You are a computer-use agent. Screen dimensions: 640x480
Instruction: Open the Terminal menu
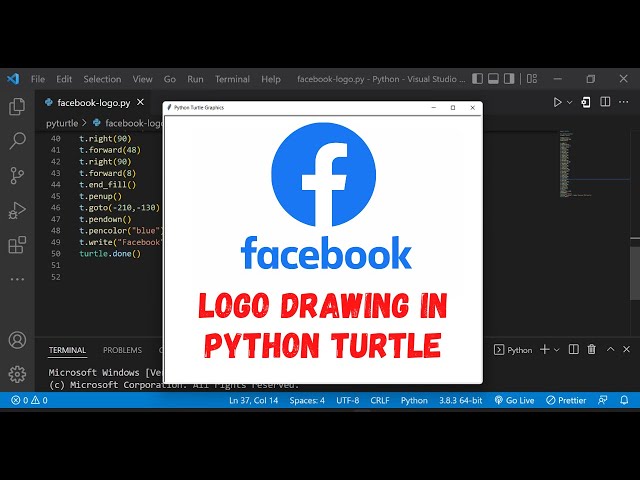coord(232,79)
